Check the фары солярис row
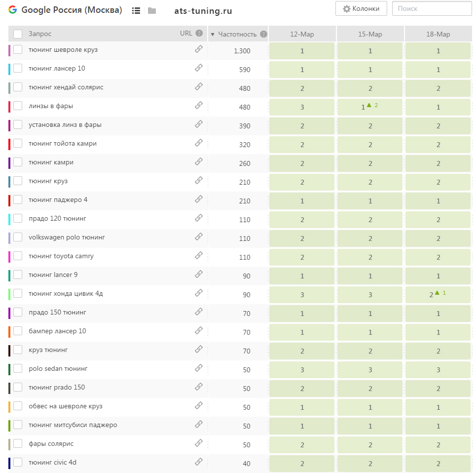This screenshot has width=476, height=473. pos(18,443)
